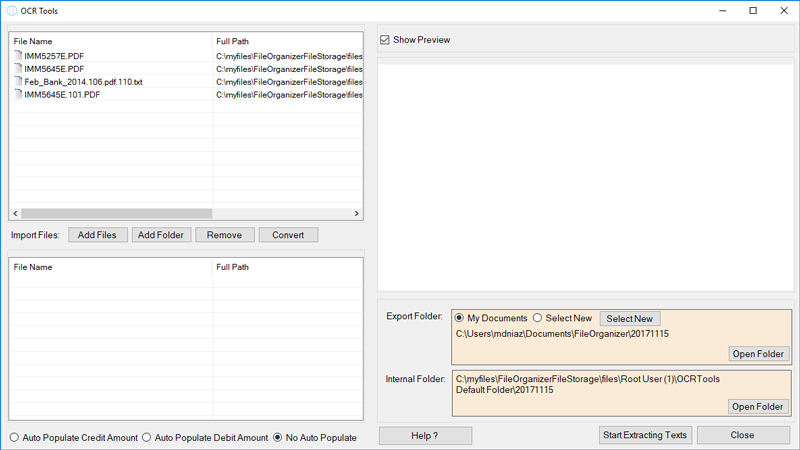Select the IMM5645E.PDF file name
Viewport: 800px width, 450px height.
click(x=54, y=69)
